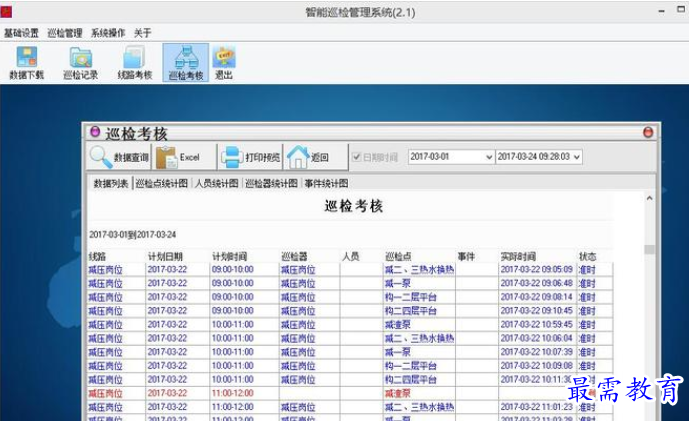This screenshot has width=689, height=421.
Task: Expand the end datetime 2017-03-24 dropdown
Action: (x=577, y=157)
